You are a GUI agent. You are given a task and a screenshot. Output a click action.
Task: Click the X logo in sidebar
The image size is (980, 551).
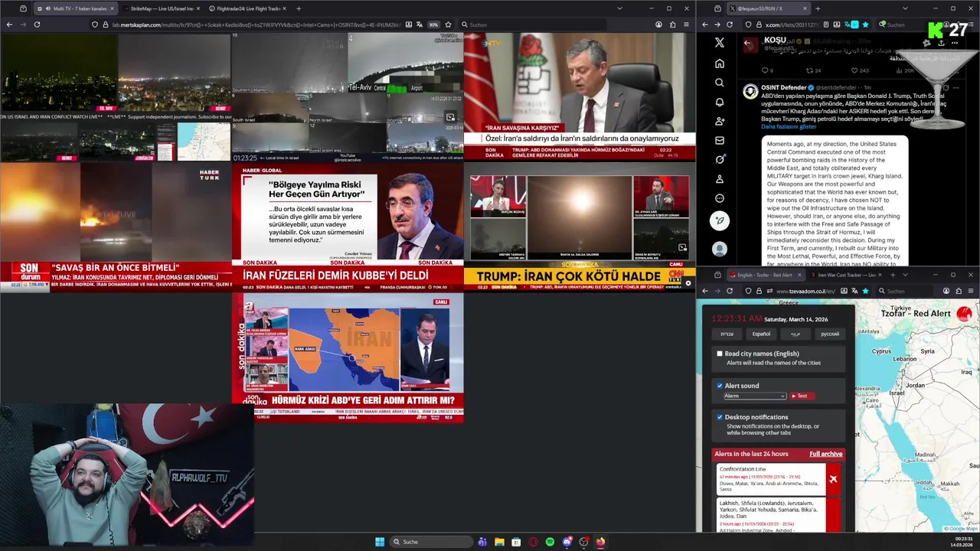click(719, 43)
